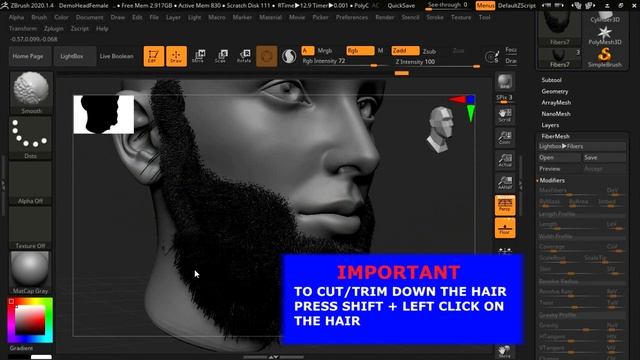Open the Brush menu
Viewport: 640px width, 360px height.
tap(39, 18)
